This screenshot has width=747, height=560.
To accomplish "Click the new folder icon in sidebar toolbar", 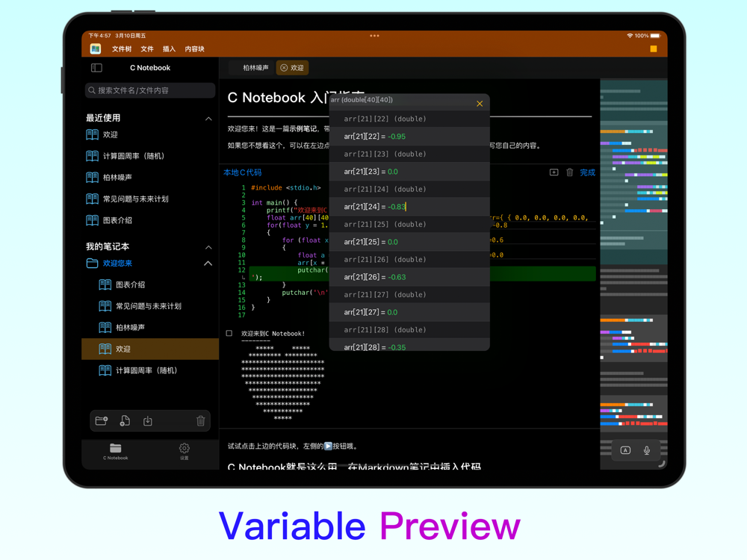I will pos(102,421).
